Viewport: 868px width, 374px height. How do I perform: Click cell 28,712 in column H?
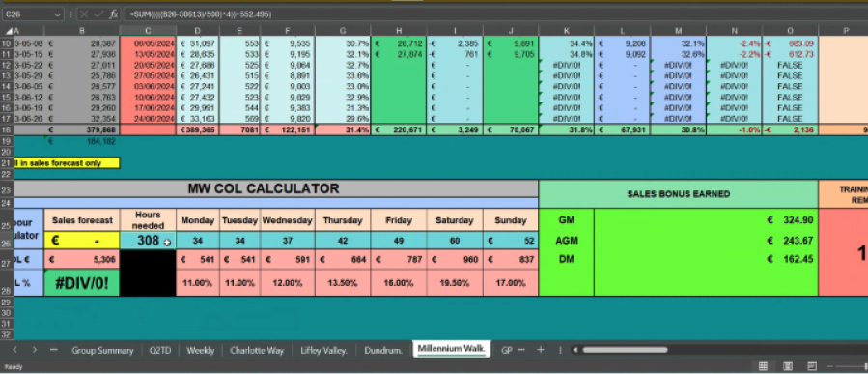399,43
